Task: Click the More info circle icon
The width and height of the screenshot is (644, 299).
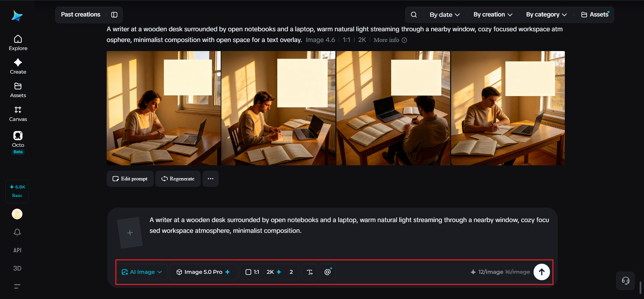Action: [405, 40]
